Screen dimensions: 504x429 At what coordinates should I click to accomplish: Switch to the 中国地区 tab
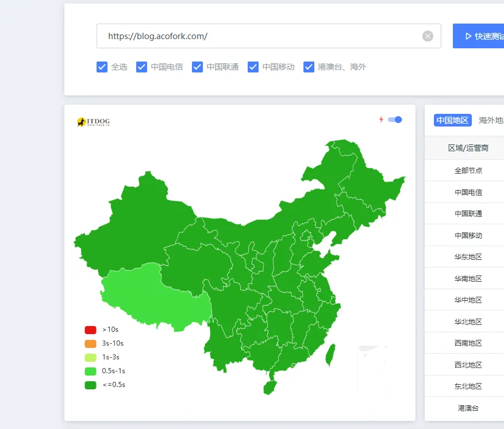tap(452, 120)
